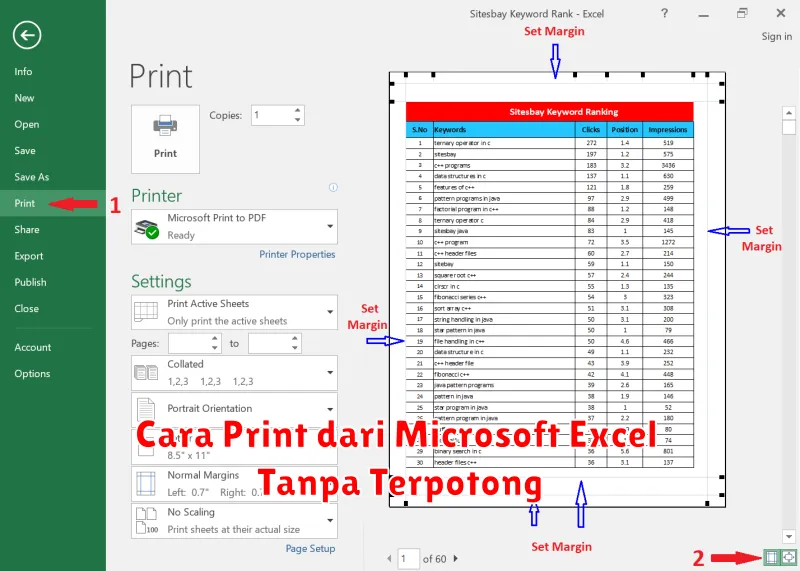800x571 pixels.
Task: Select New in the backstage menu
Action: coord(24,98)
